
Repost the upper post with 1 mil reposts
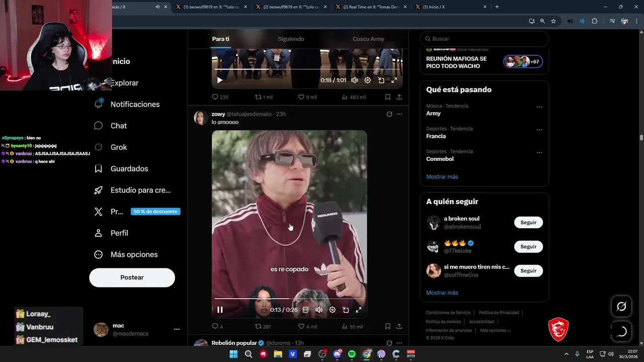264,97
